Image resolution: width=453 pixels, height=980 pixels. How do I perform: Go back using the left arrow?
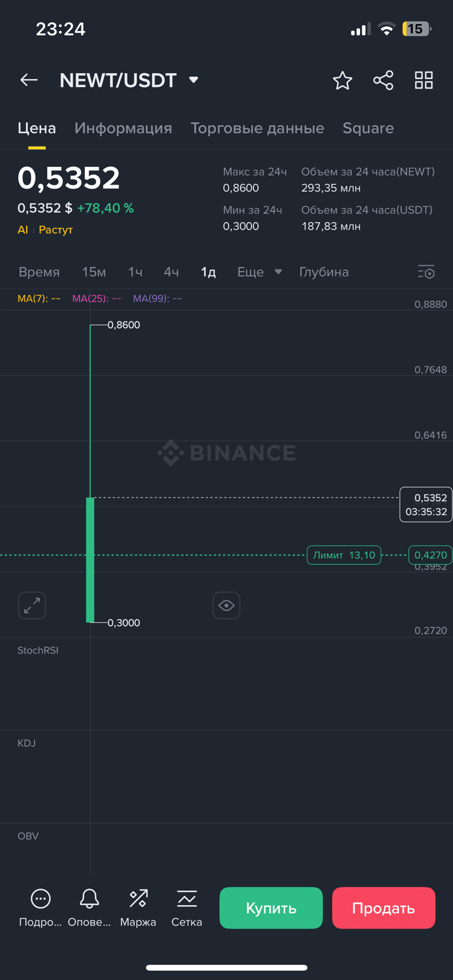point(29,80)
